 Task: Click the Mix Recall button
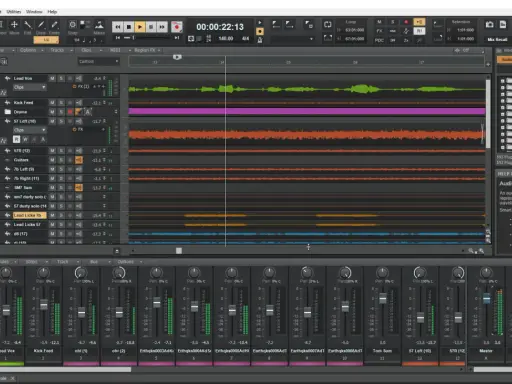click(x=497, y=39)
